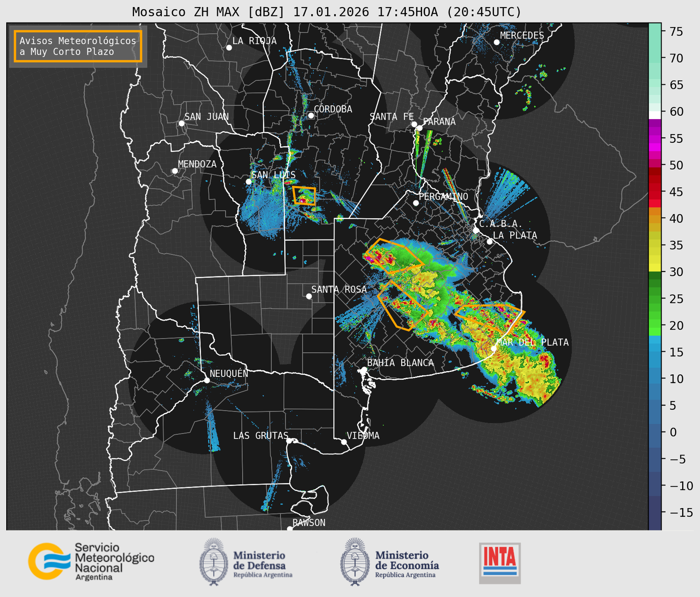Click the 40 dBZ orange color scale band

click(655, 219)
